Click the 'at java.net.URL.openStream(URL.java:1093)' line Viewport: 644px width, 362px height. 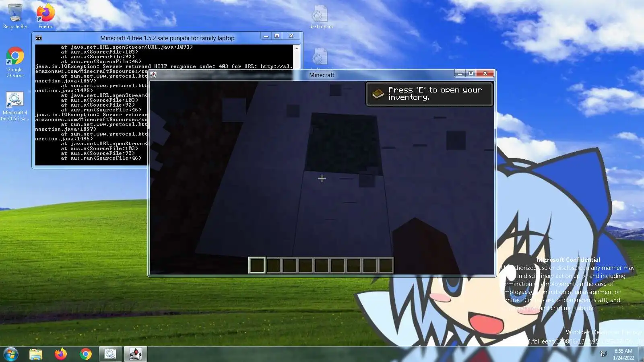click(127, 47)
